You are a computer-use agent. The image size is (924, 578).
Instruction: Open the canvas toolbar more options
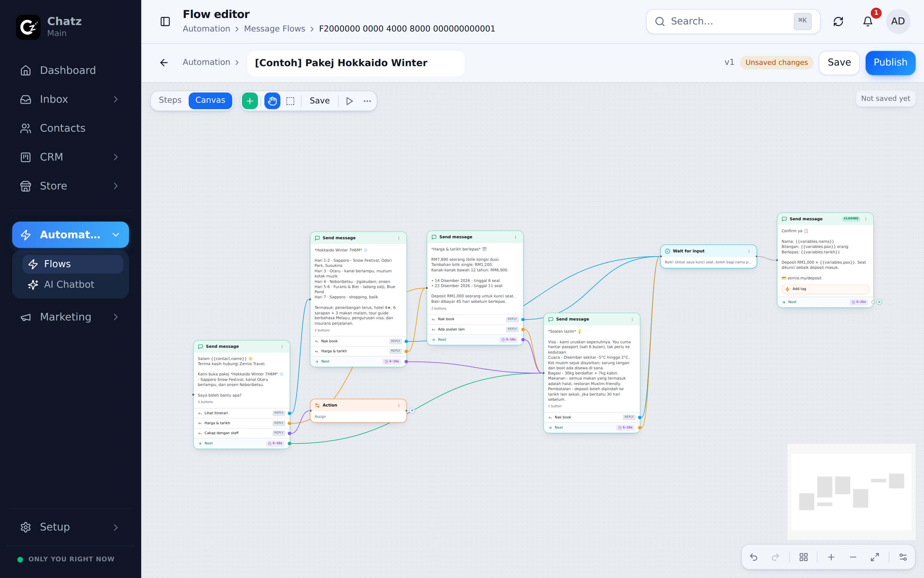(x=367, y=101)
